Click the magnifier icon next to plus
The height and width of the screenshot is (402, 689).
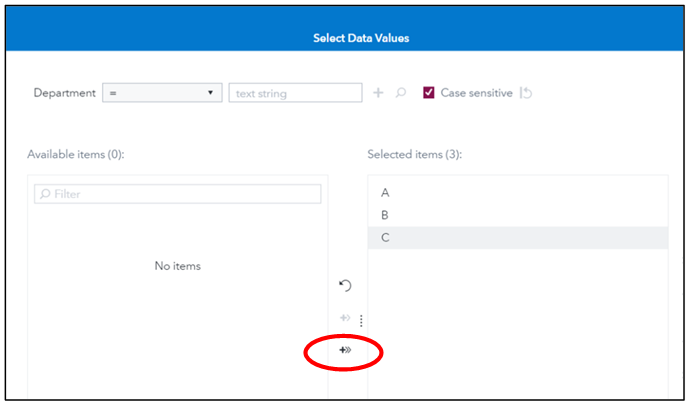pos(400,93)
